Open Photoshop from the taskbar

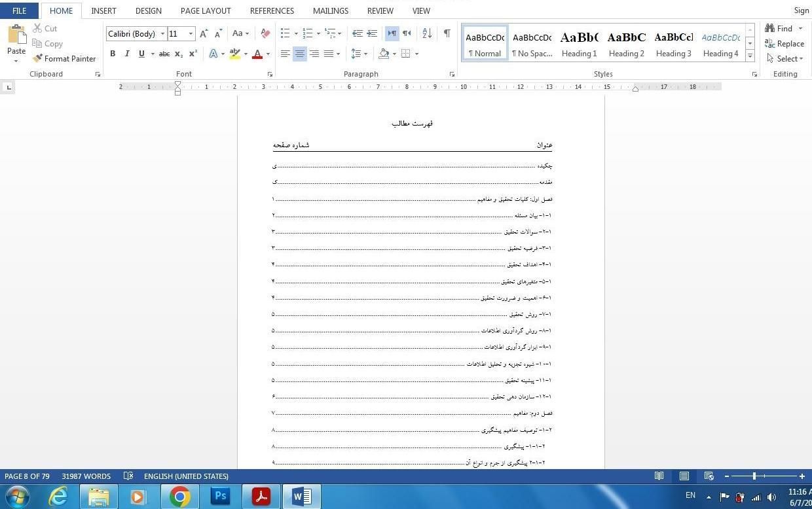(221, 497)
